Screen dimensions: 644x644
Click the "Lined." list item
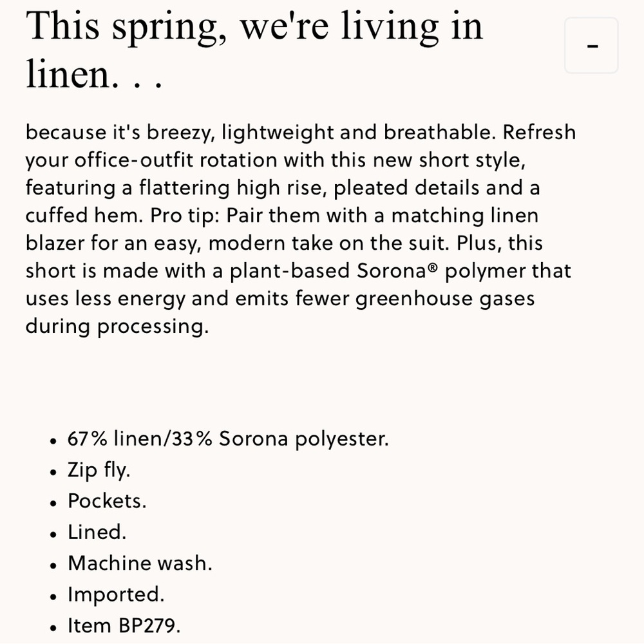(97, 533)
